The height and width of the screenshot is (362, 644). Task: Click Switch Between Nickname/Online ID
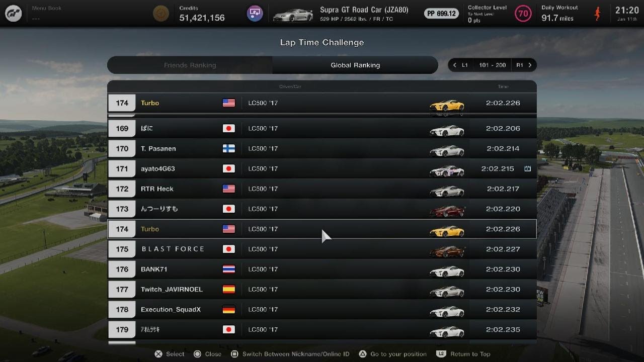click(x=290, y=354)
